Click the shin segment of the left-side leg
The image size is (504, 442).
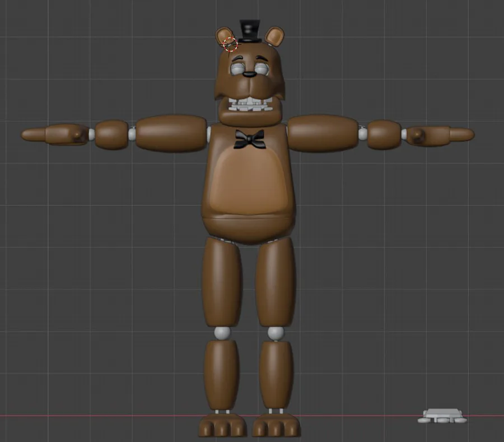[222, 375]
